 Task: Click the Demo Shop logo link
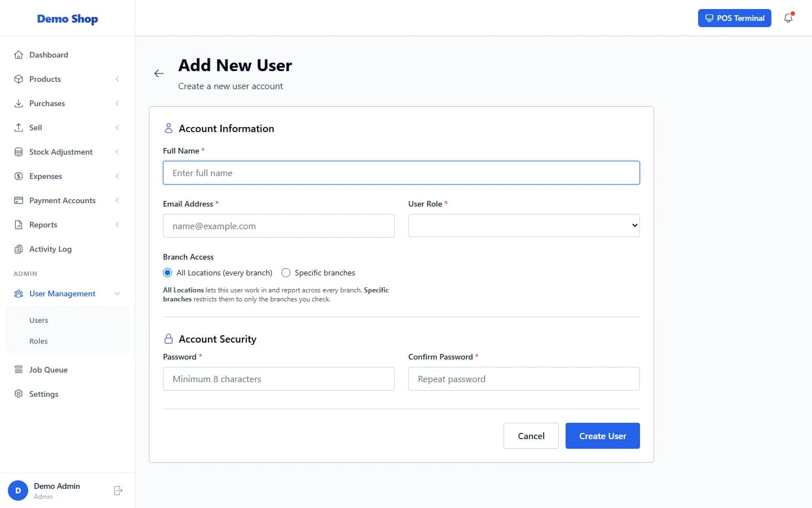[x=68, y=19]
